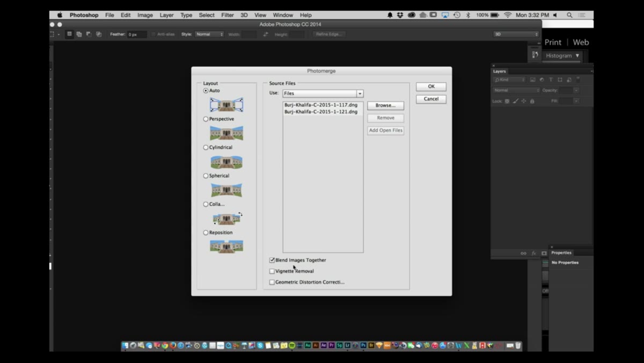This screenshot has height=363, width=644.
Task: Open Spotlight search magnifier
Action: click(x=569, y=15)
